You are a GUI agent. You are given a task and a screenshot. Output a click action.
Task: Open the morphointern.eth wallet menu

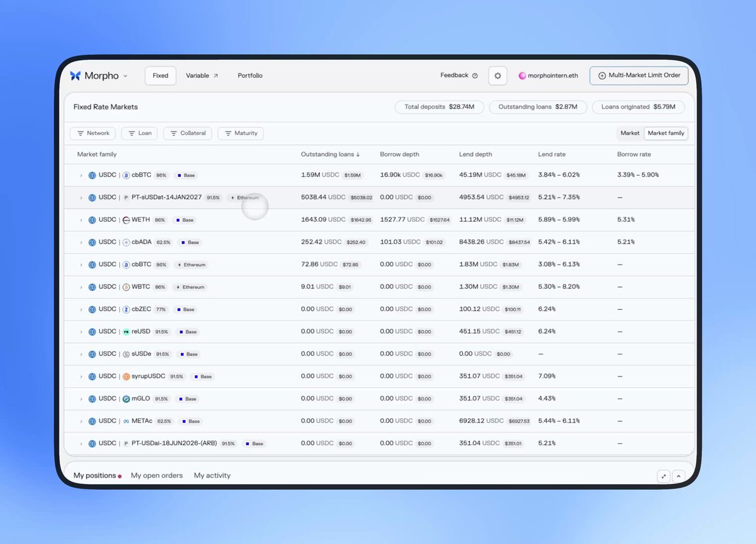click(548, 76)
